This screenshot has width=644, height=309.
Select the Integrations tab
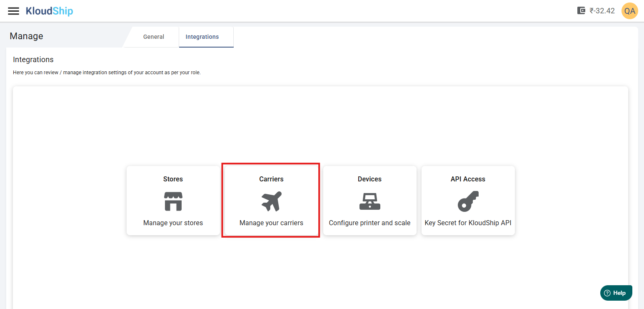(202, 37)
